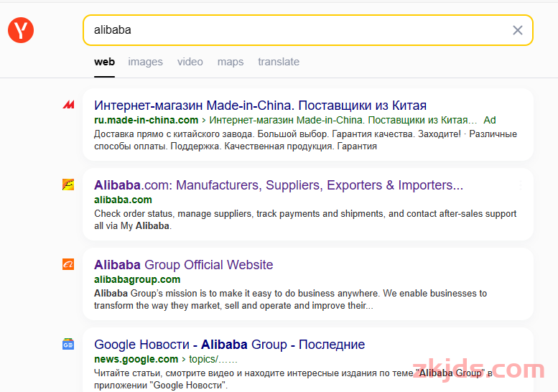Clear the search box with X icon
This screenshot has width=558, height=392.
[x=518, y=30]
